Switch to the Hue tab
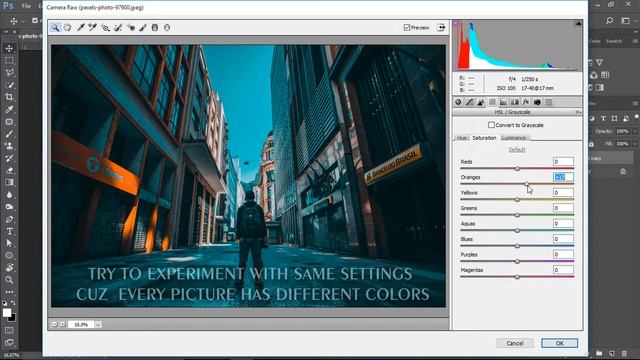The width and height of the screenshot is (640, 360). [462, 138]
